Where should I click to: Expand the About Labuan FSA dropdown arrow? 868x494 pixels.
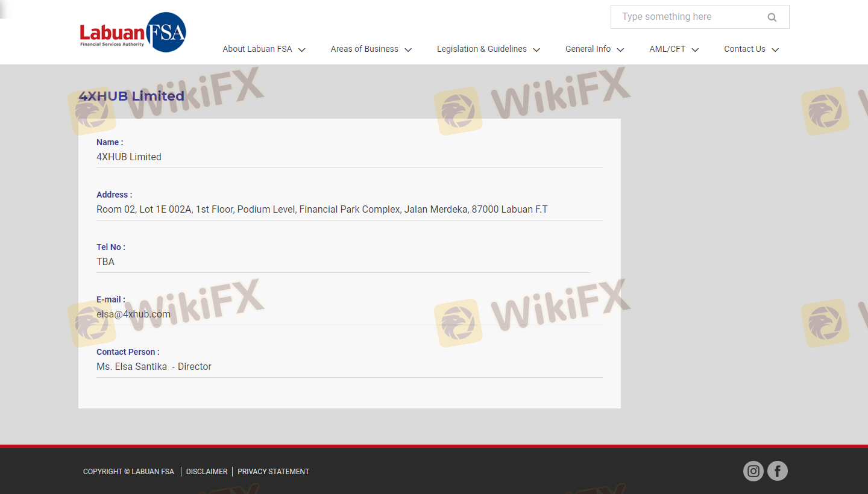[302, 50]
